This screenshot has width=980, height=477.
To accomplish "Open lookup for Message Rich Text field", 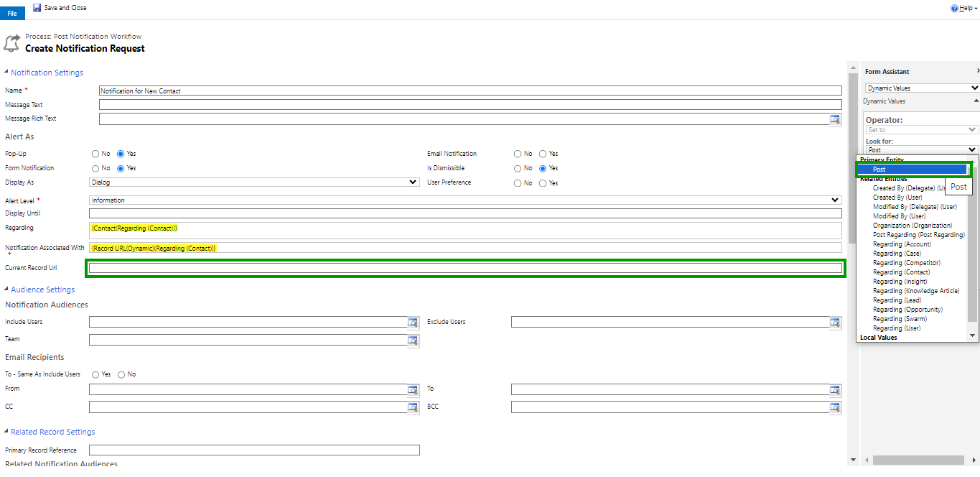I will click(x=835, y=119).
